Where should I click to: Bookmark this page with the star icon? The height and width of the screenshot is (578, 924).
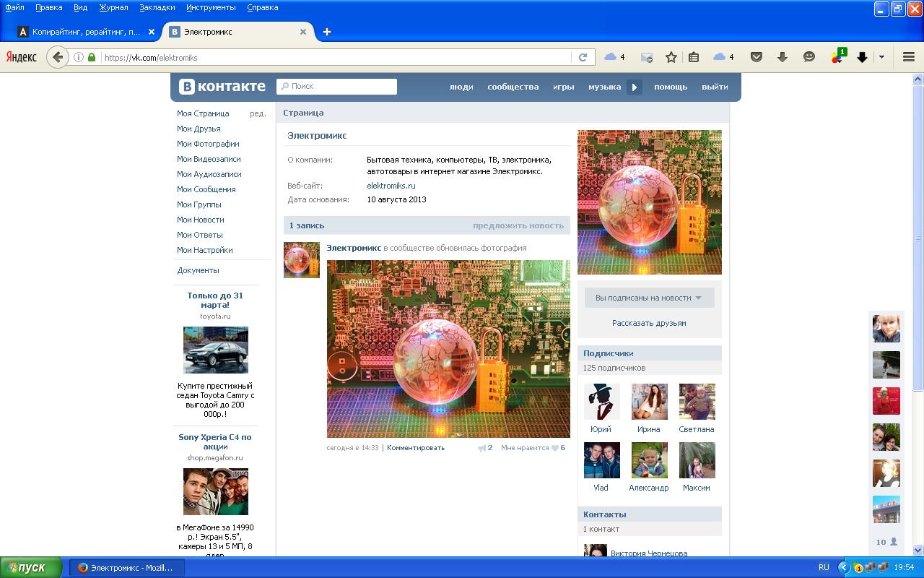point(671,57)
